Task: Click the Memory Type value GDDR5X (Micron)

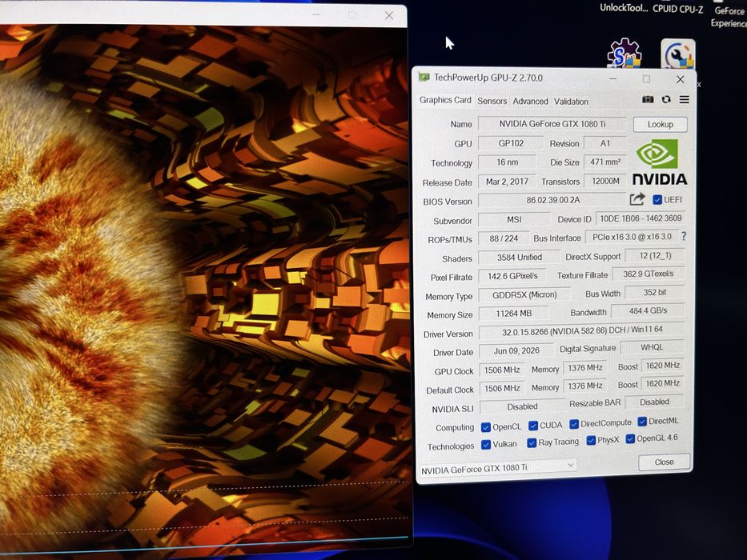Action: pyautogui.click(x=524, y=294)
